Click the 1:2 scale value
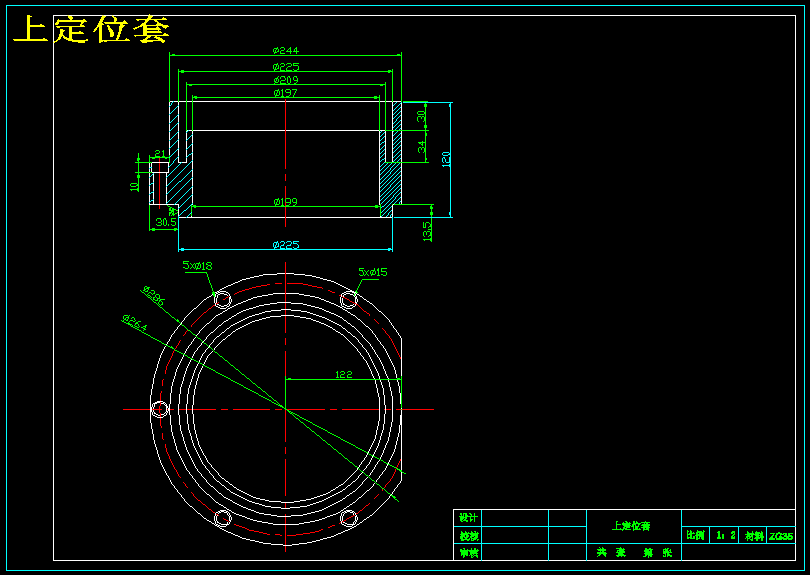The height and width of the screenshot is (575, 810). (725, 535)
